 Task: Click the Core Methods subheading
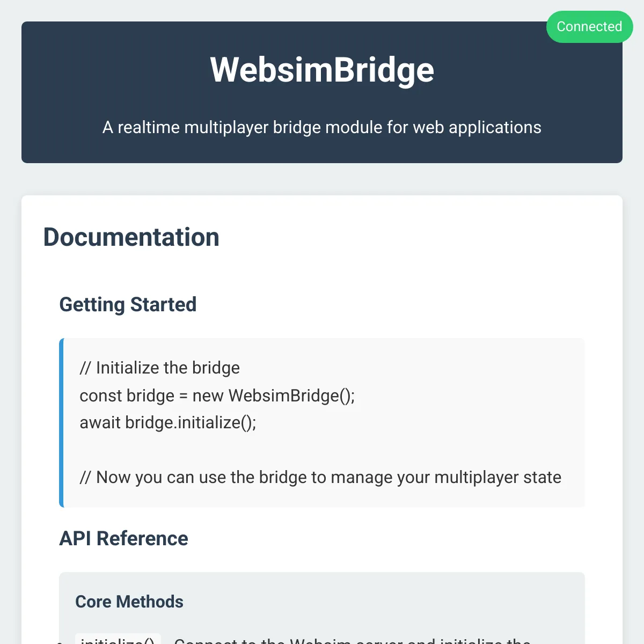click(129, 602)
